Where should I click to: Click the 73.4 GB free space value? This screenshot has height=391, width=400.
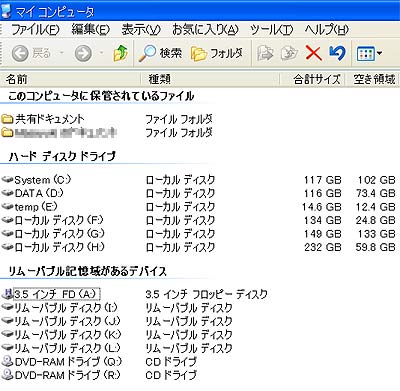pyautogui.click(x=375, y=193)
